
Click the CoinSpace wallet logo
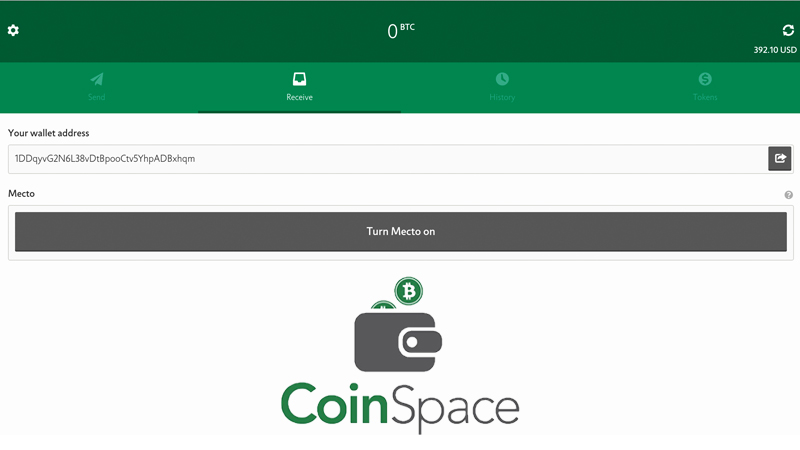401,356
